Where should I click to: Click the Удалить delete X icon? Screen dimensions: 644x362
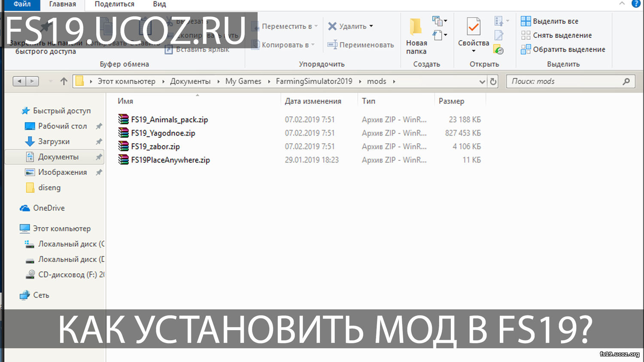pos(332,26)
